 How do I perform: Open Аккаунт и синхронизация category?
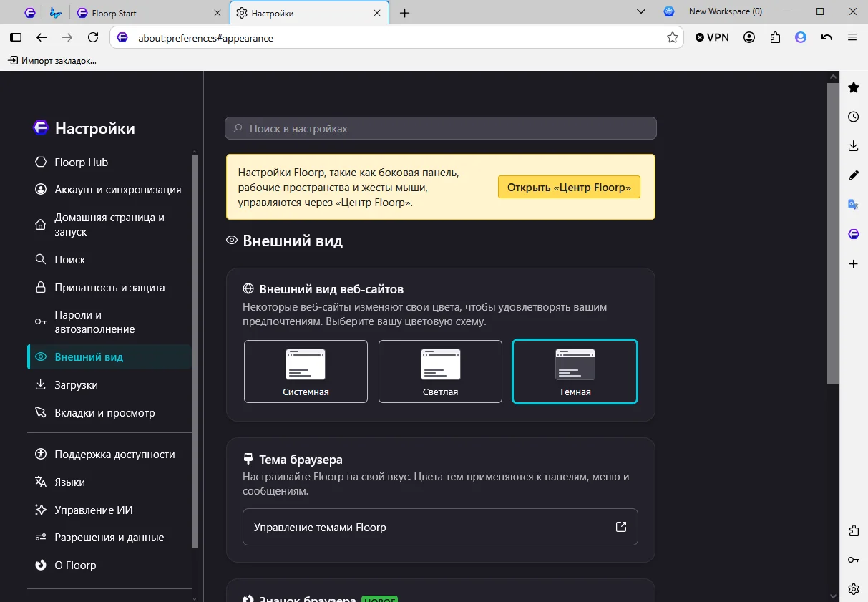point(109,190)
